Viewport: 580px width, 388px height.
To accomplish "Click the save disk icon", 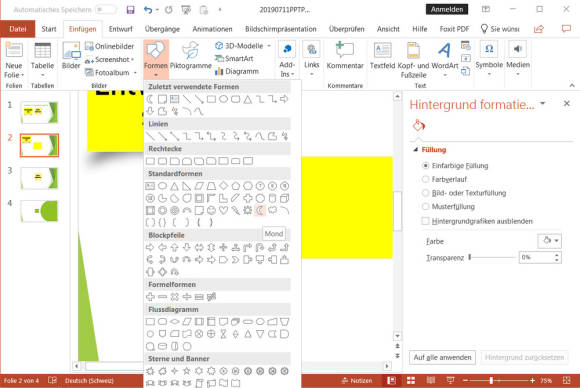I will [130, 10].
